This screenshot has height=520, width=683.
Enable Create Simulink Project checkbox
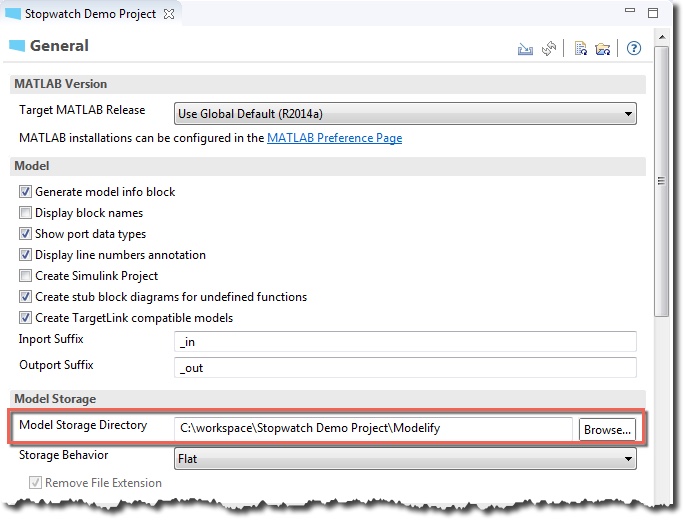coord(25,276)
